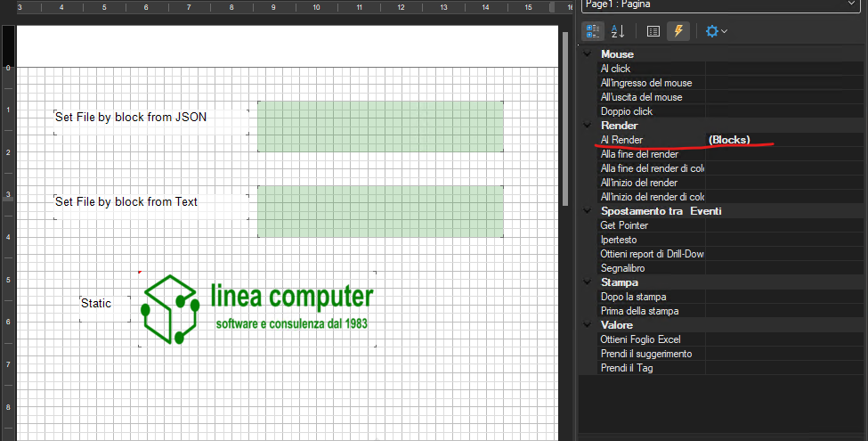
Task: Click the Eventi column header text
Action: tap(706, 211)
